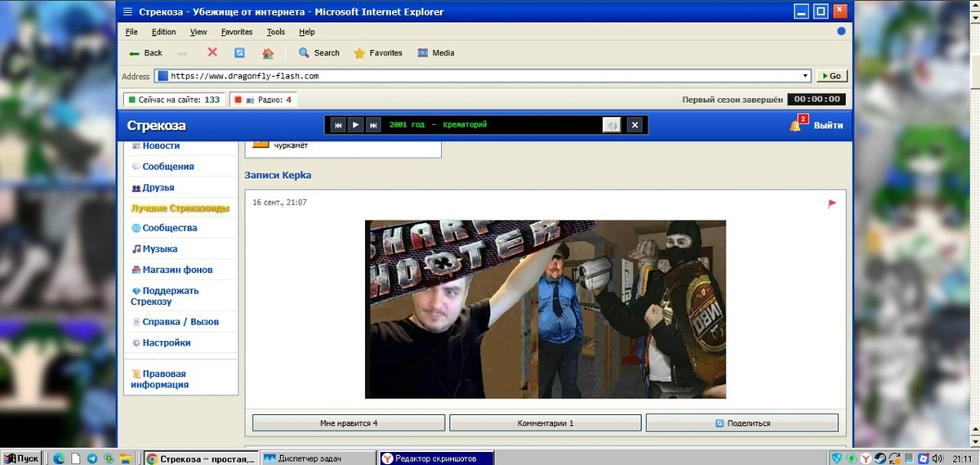Close the music player with X

[635, 125]
